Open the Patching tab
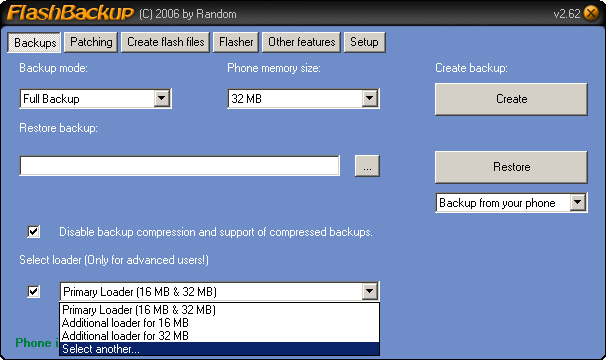The width and height of the screenshot is (606, 360). pyautogui.click(x=91, y=42)
